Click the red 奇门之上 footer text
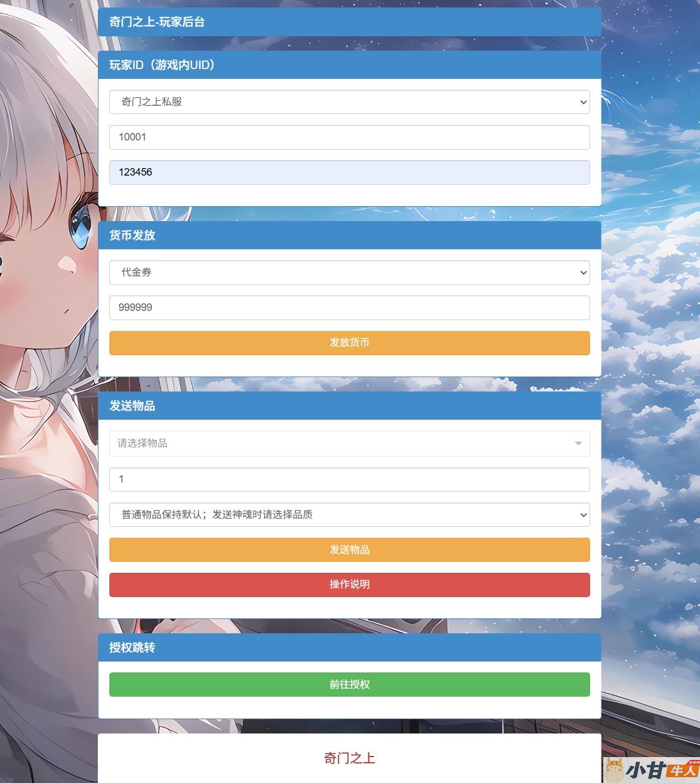 (x=349, y=758)
